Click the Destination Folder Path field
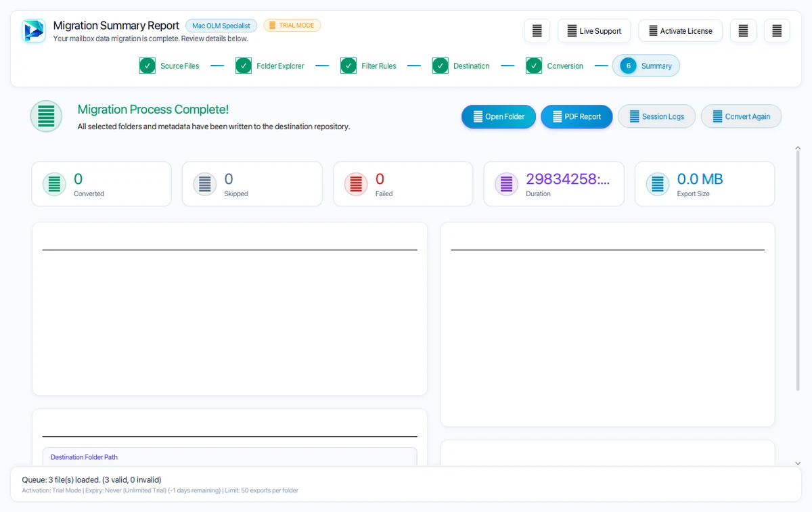This screenshot has width=812, height=512. (x=229, y=457)
